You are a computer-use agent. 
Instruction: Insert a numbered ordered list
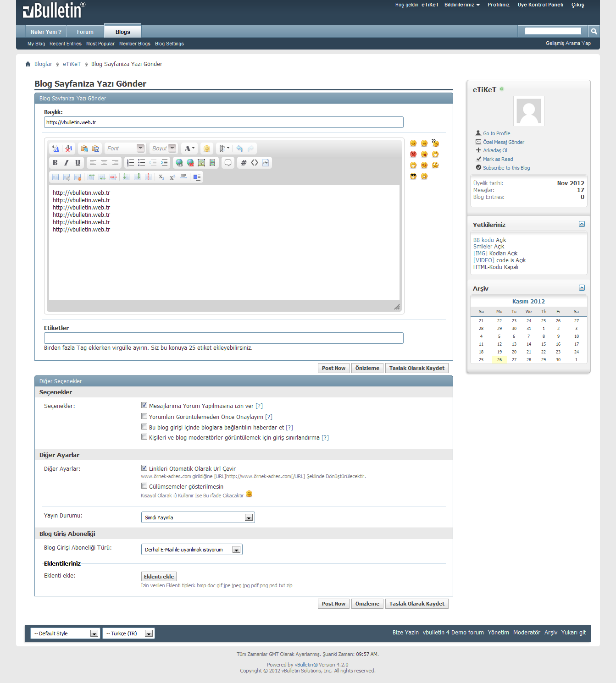[x=130, y=163]
